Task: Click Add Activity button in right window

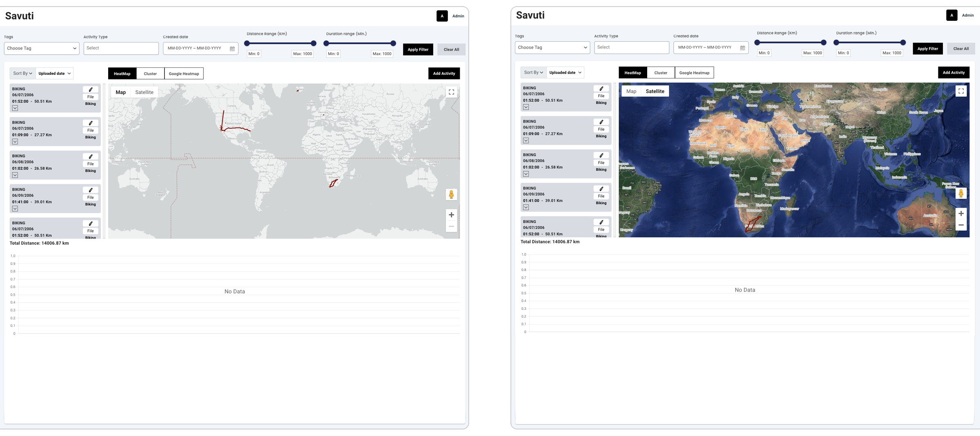Action: [953, 73]
